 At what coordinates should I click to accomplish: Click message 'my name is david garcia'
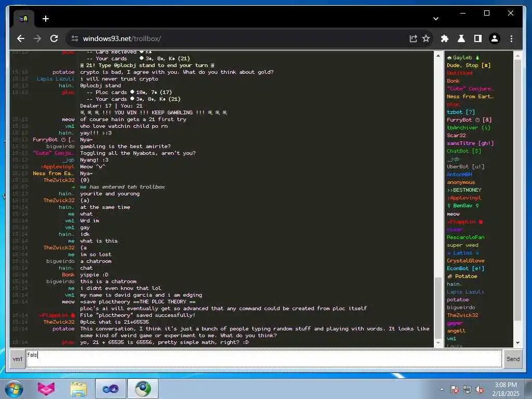141,295
